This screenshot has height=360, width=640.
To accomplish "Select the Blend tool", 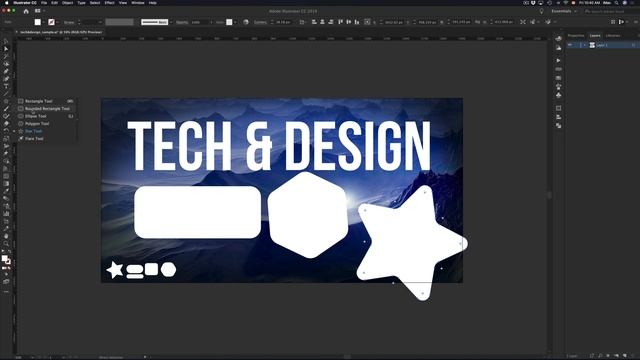I will pos(6,198).
